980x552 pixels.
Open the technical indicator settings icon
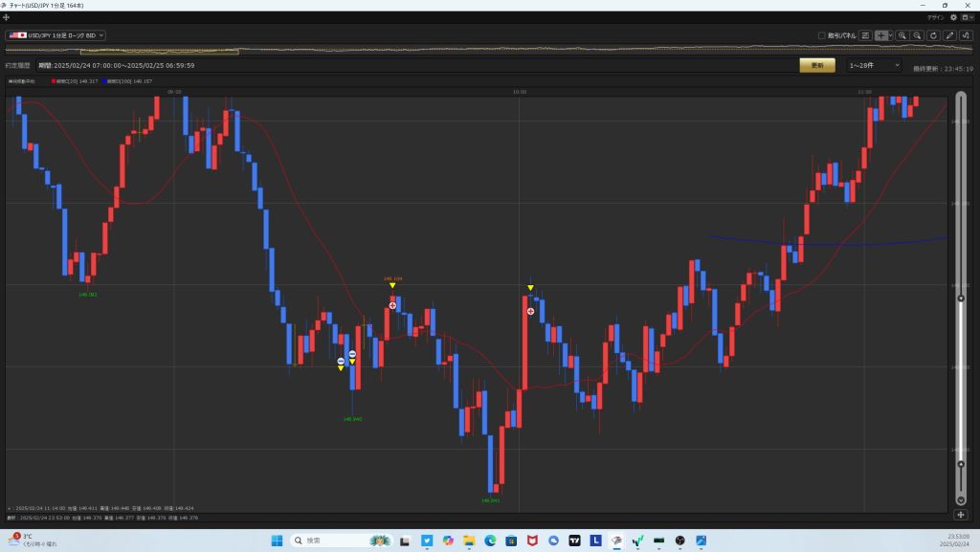click(966, 35)
